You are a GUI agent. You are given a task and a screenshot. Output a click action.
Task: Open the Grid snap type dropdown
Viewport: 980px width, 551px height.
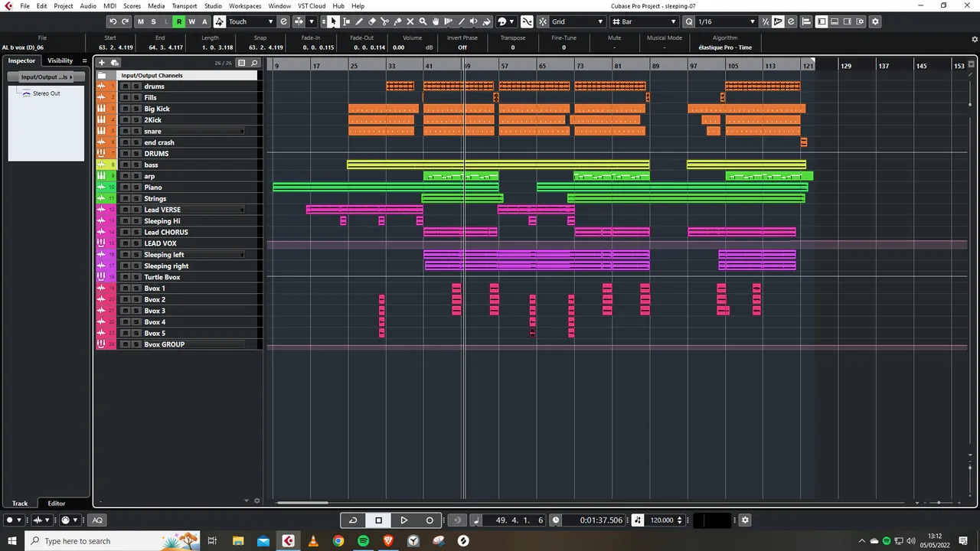click(578, 21)
